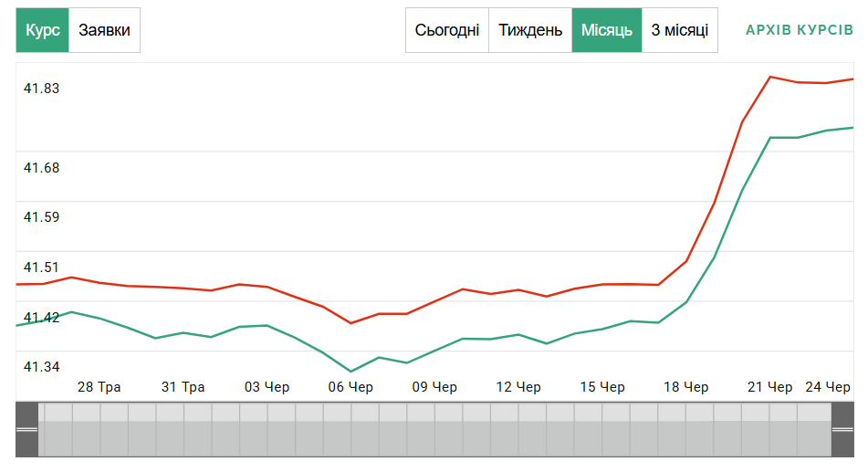Click the 41.34 axis value
Viewport: 868px width, 472px height.
[41, 367]
